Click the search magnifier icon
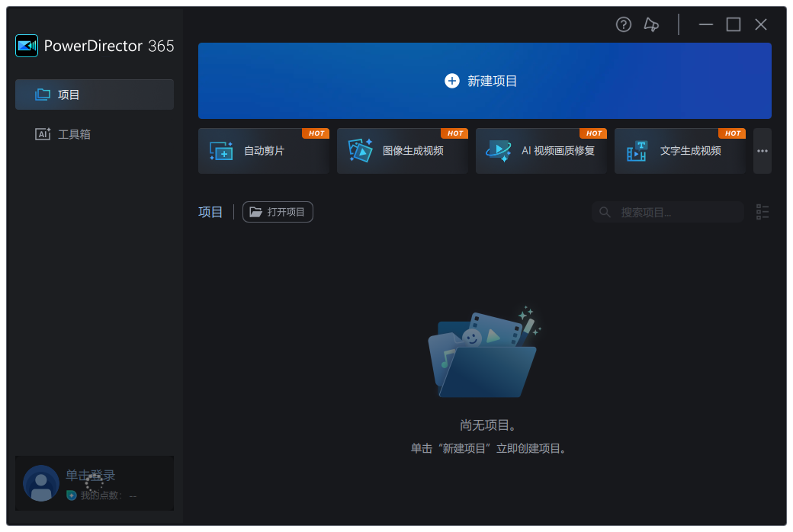This screenshot has height=532, width=793. tap(605, 211)
